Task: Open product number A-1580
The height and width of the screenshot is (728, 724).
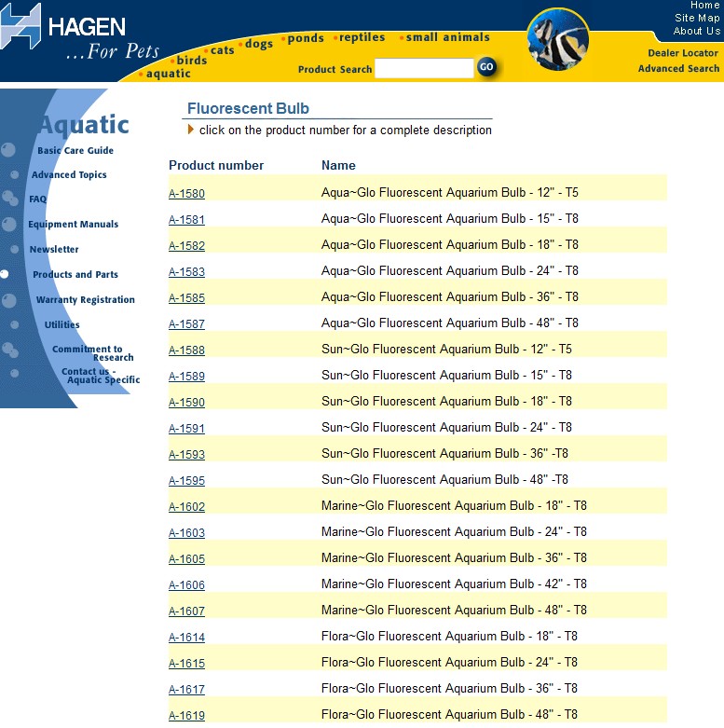Action: point(186,194)
